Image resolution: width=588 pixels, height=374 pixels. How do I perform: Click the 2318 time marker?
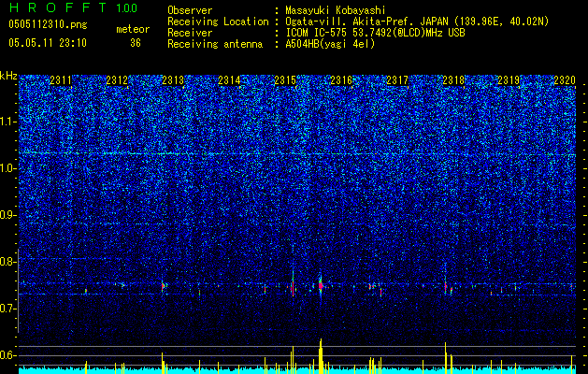[x=453, y=80]
